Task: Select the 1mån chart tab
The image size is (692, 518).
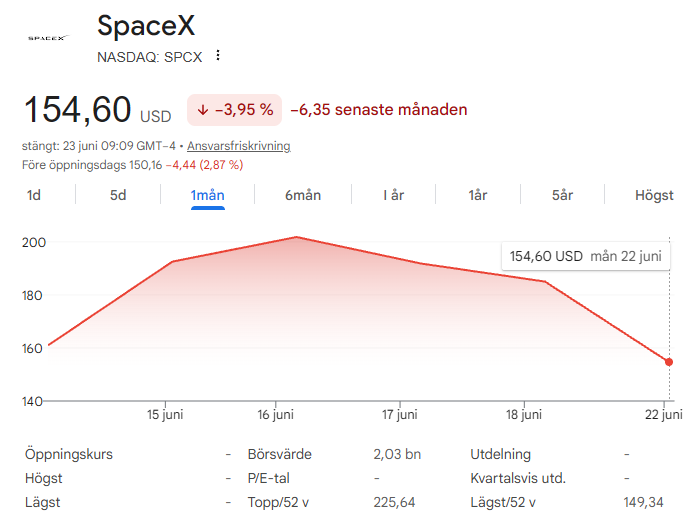Action: [x=207, y=195]
